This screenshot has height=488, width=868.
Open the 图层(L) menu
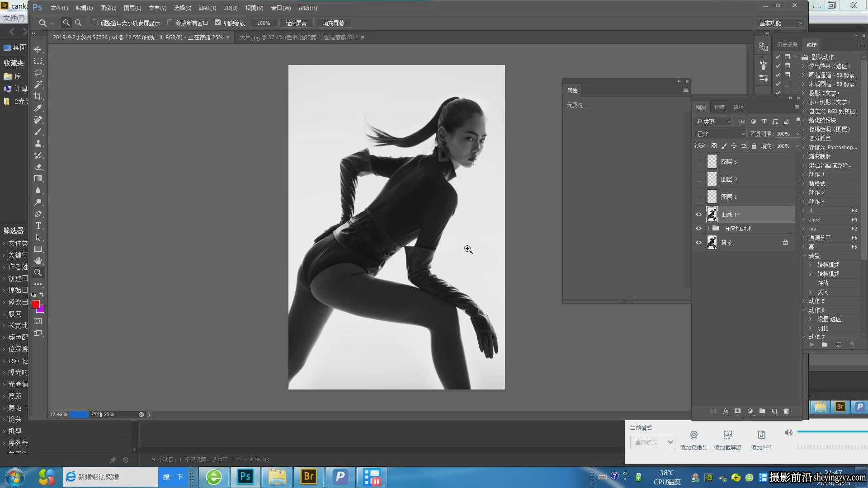pyautogui.click(x=132, y=8)
